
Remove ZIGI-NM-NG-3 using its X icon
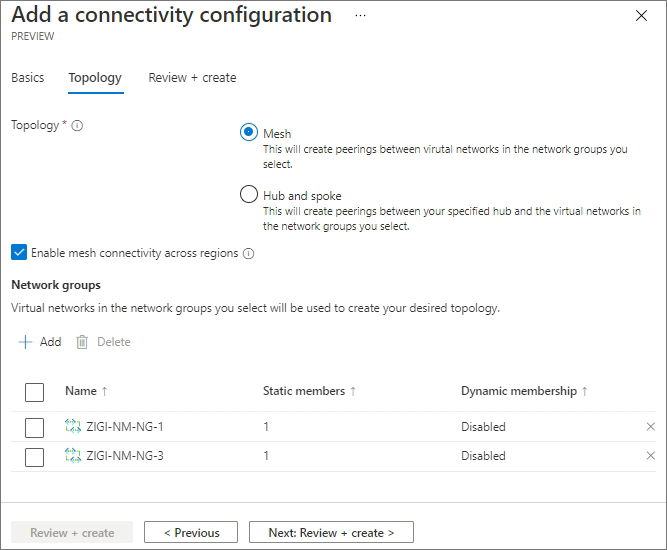[651, 456]
